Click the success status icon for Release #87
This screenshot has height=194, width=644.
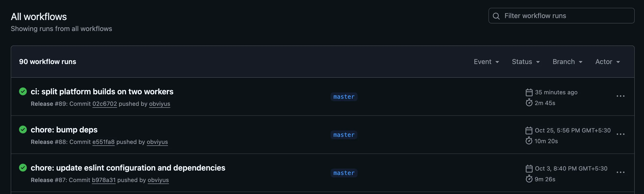(x=23, y=168)
